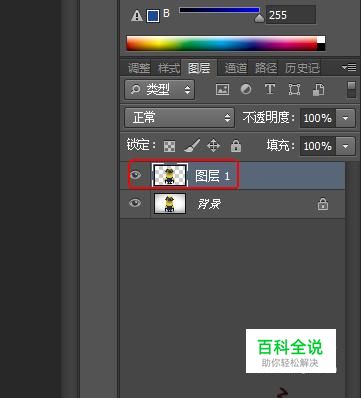
Task: Open the 类型 filter dropdown
Action: tap(160, 89)
